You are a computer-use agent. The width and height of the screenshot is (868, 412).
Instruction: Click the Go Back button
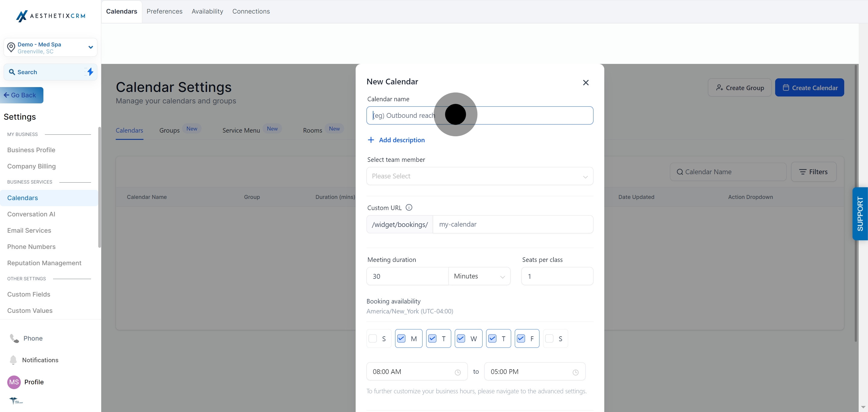(22, 95)
